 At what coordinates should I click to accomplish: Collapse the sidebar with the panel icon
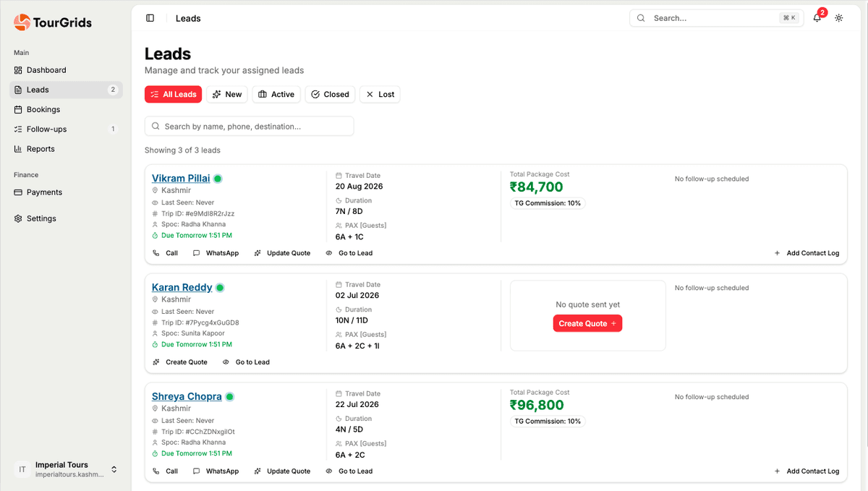point(151,17)
